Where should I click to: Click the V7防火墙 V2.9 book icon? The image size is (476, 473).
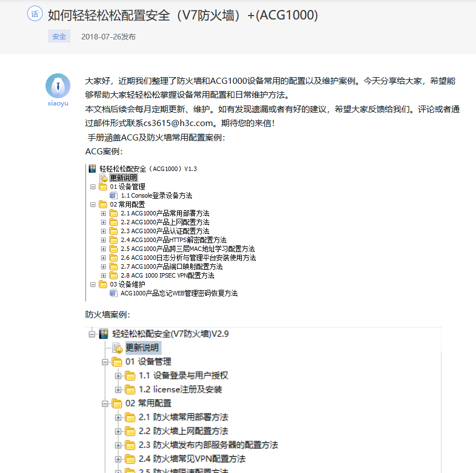[104, 334]
